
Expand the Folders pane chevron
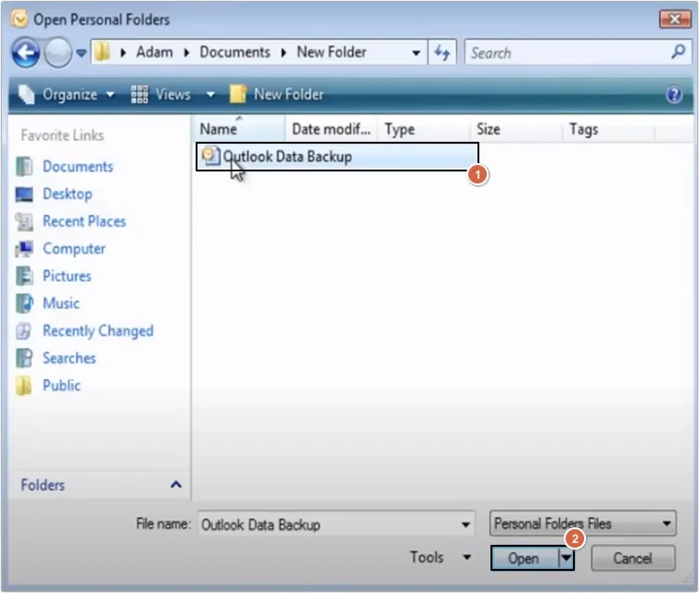point(176,485)
